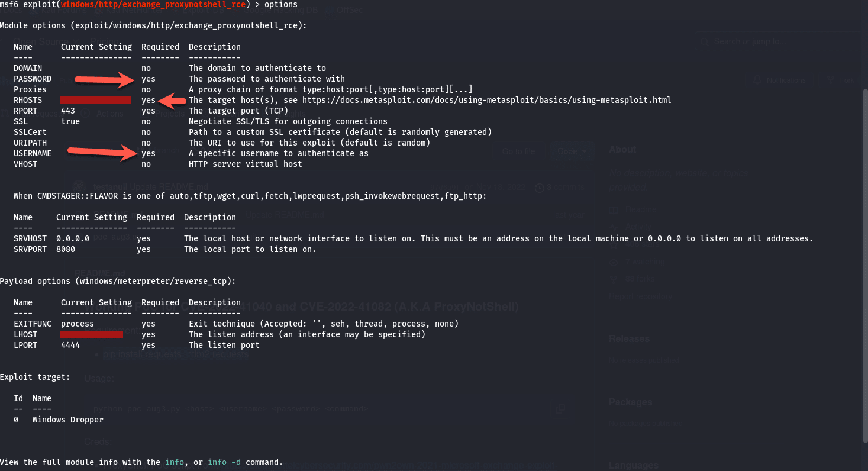Click 'no' in the VHOST row
Image resolution: width=868 pixels, height=471 pixels.
click(x=146, y=164)
